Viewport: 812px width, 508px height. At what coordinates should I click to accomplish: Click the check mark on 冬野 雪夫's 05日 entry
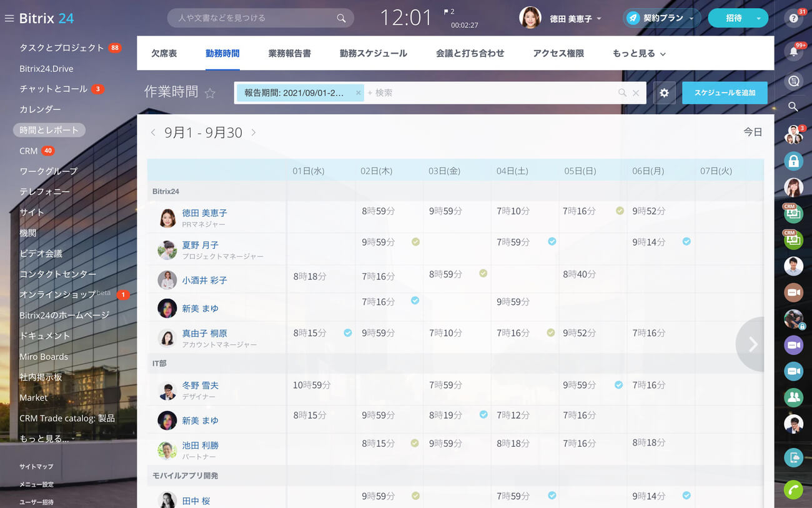pyautogui.click(x=618, y=385)
